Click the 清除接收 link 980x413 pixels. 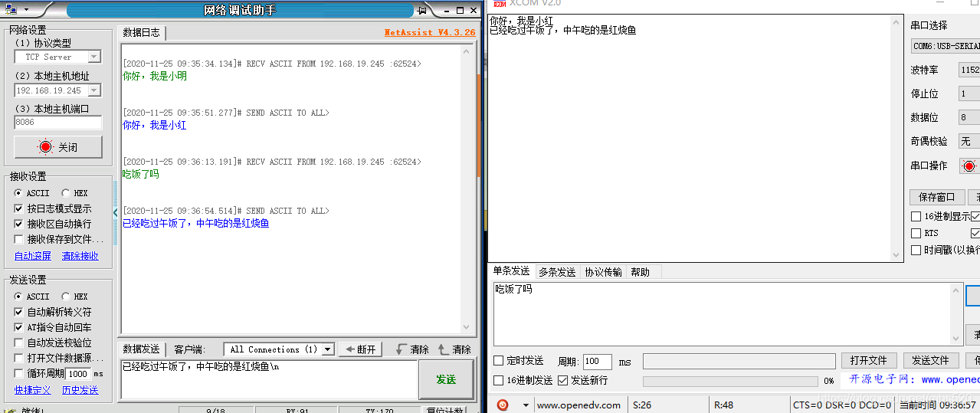click(80, 256)
